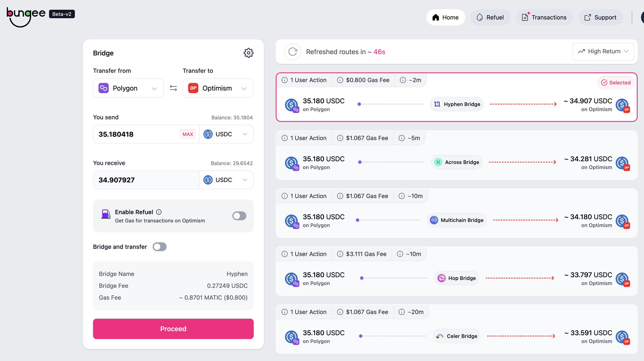Enable the Refuel toggle

click(239, 216)
